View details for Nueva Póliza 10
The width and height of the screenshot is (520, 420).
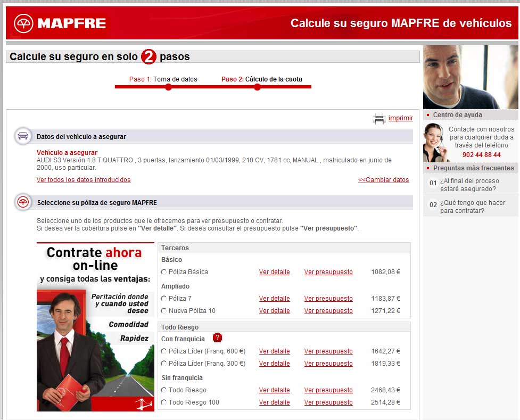pos(274,311)
